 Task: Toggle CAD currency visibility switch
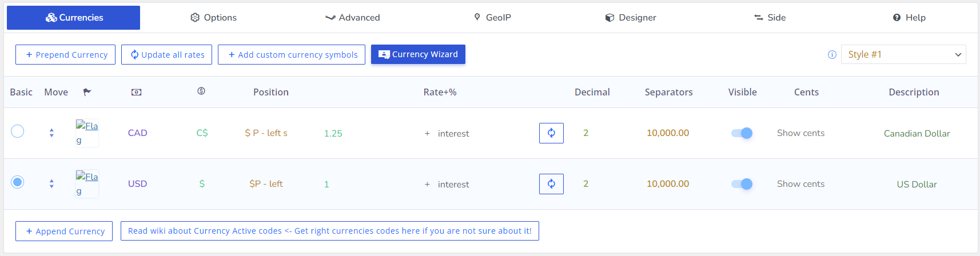742,133
